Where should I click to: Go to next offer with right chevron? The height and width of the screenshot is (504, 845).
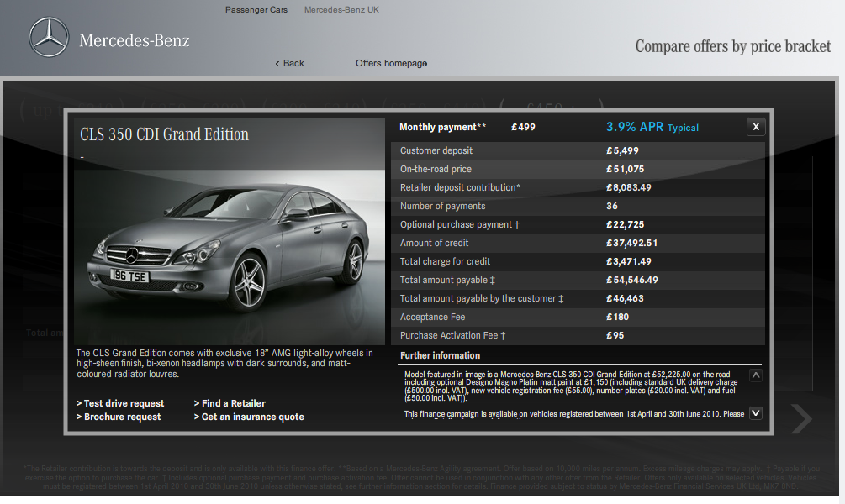(801, 418)
